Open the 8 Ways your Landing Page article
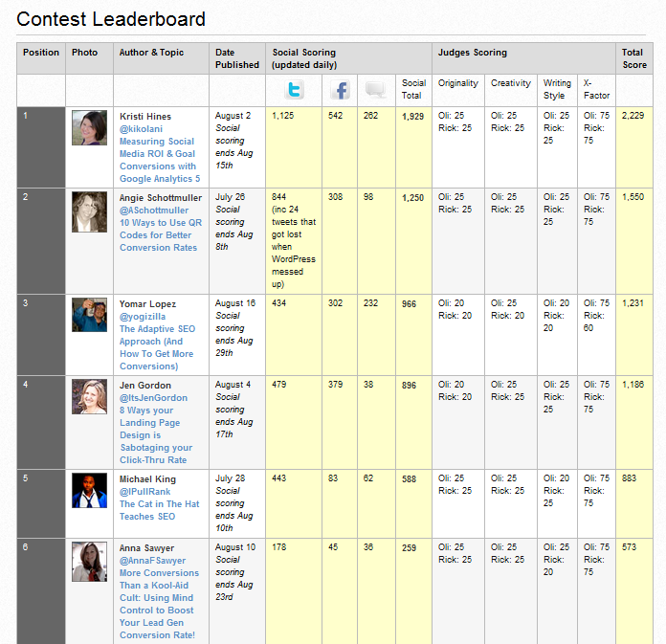This screenshot has width=666, height=644. 156,435
